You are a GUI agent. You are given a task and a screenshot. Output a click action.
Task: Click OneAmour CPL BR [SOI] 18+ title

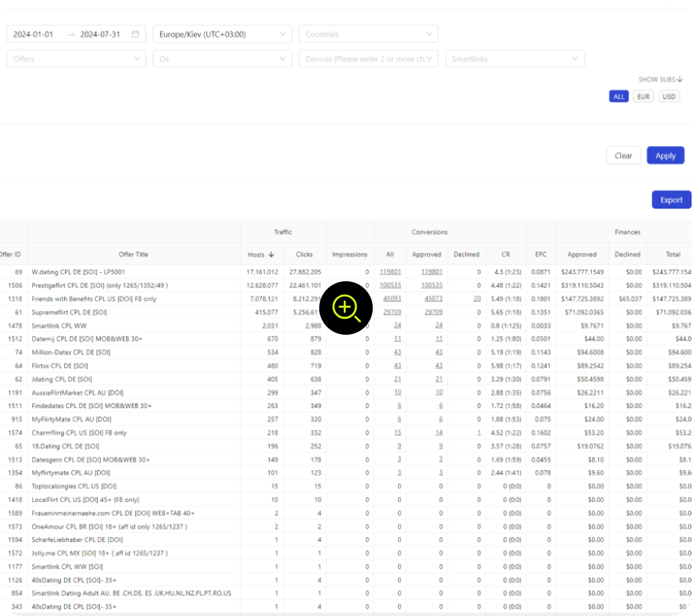(x=109, y=527)
